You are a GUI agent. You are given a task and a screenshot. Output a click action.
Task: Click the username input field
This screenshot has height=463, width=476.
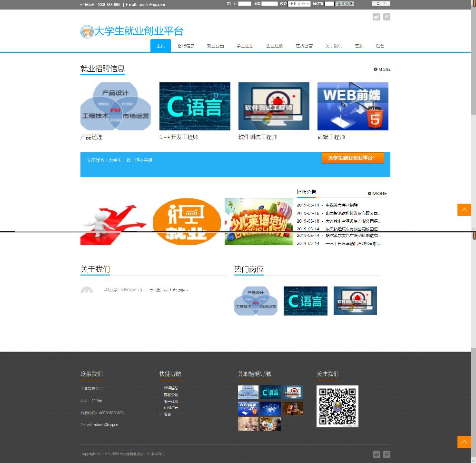244,4
